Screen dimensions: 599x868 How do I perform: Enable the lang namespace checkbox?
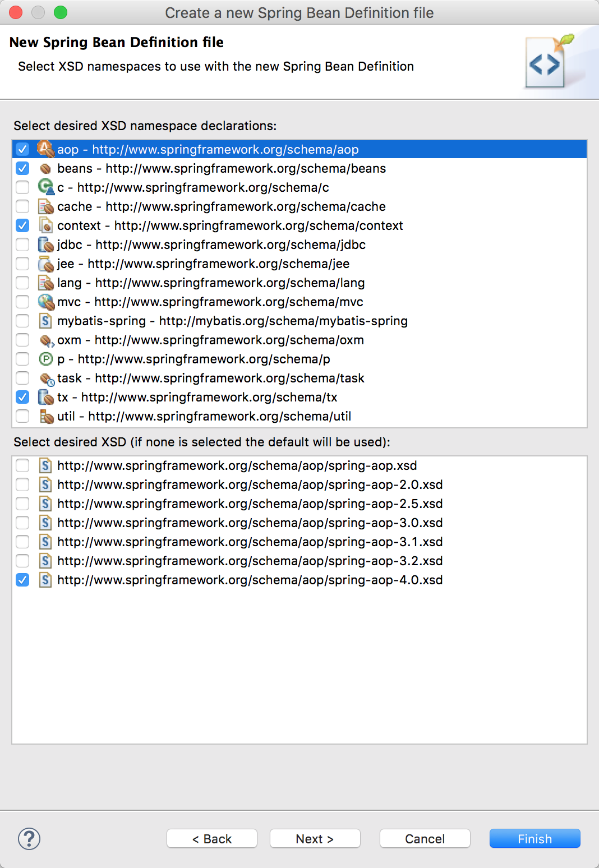click(x=22, y=283)
